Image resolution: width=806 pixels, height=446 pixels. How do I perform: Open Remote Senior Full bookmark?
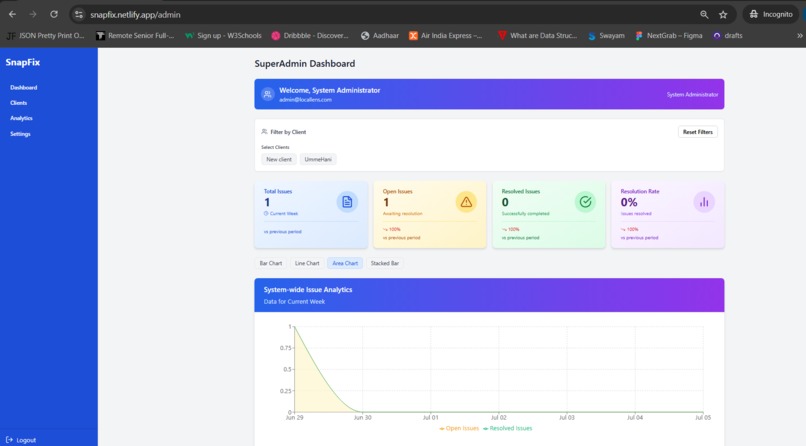(135, 35)
